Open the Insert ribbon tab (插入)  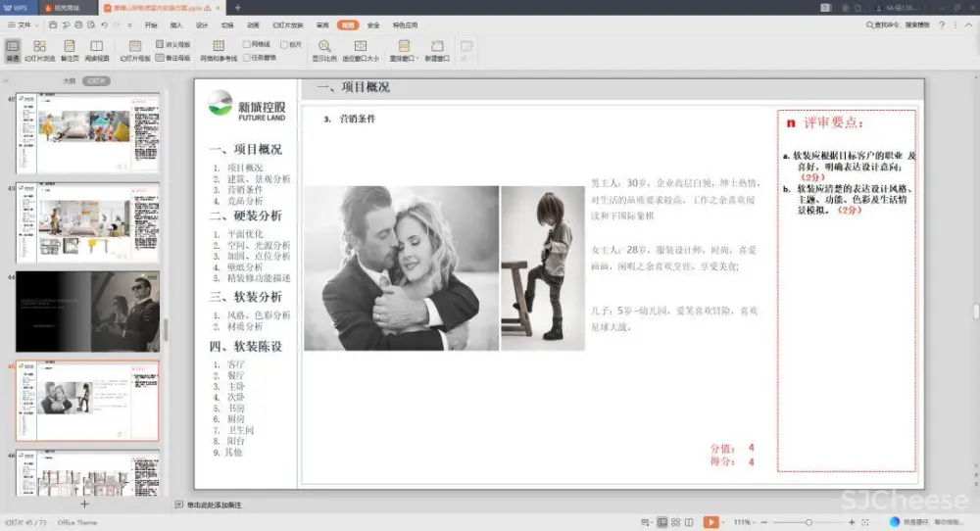coord(176,24)
